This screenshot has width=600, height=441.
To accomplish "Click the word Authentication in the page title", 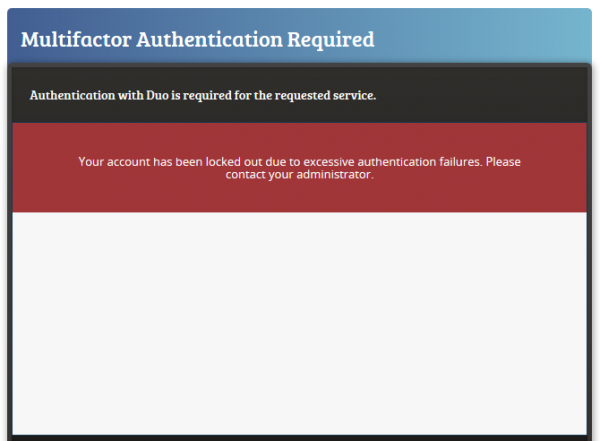I will click(x=208, y=40).
